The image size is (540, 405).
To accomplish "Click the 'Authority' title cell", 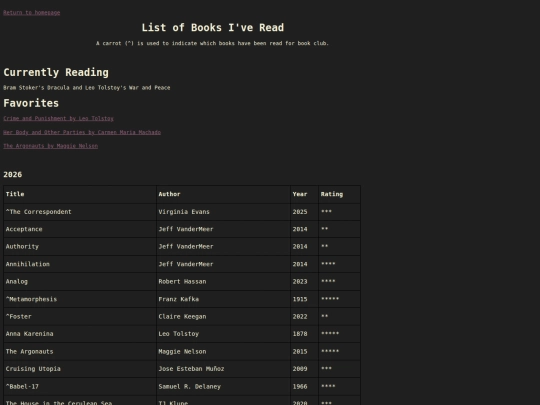I will tap(80, 247).
